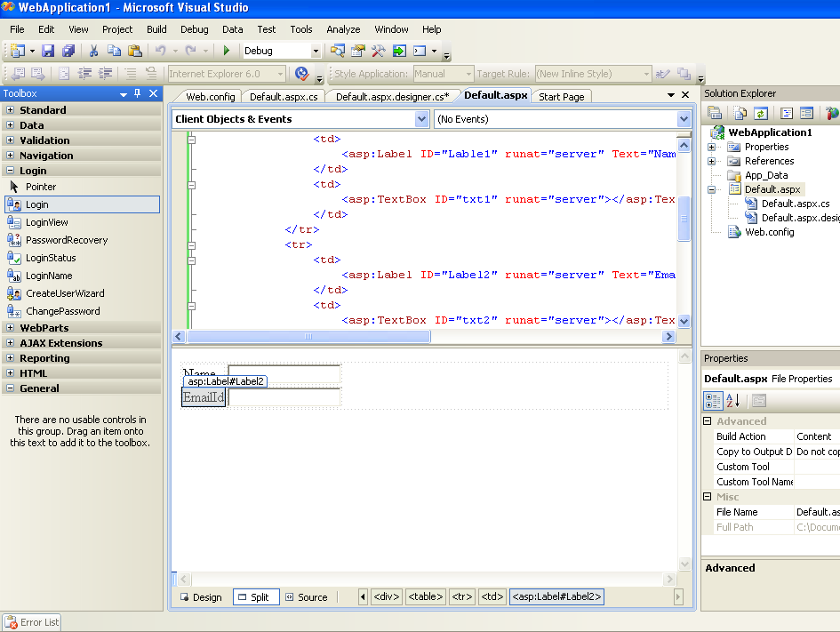Expand the References node
Screen dimensions: 840x632
tap(712, 161)
